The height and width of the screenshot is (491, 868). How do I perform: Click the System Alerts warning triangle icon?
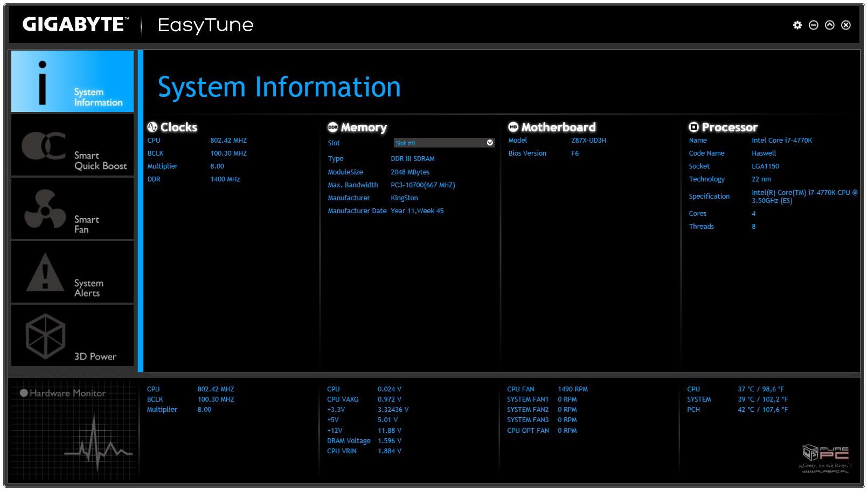pos(45,272)
